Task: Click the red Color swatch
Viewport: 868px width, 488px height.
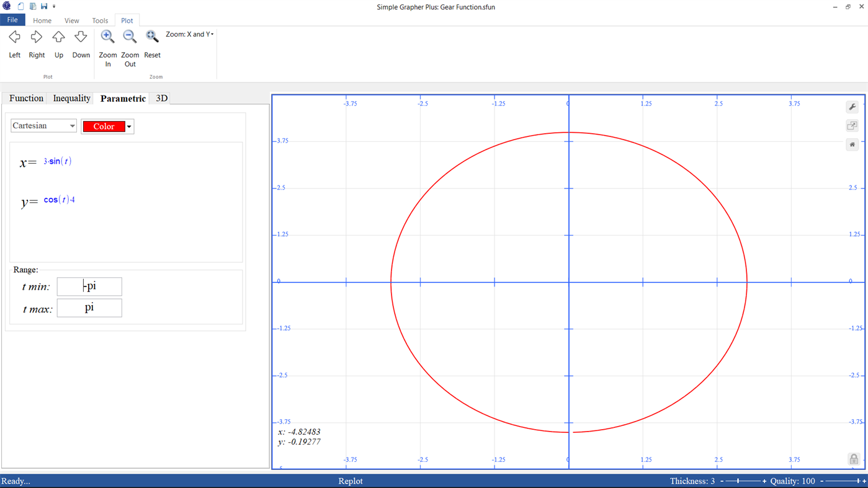Action: 104,126
